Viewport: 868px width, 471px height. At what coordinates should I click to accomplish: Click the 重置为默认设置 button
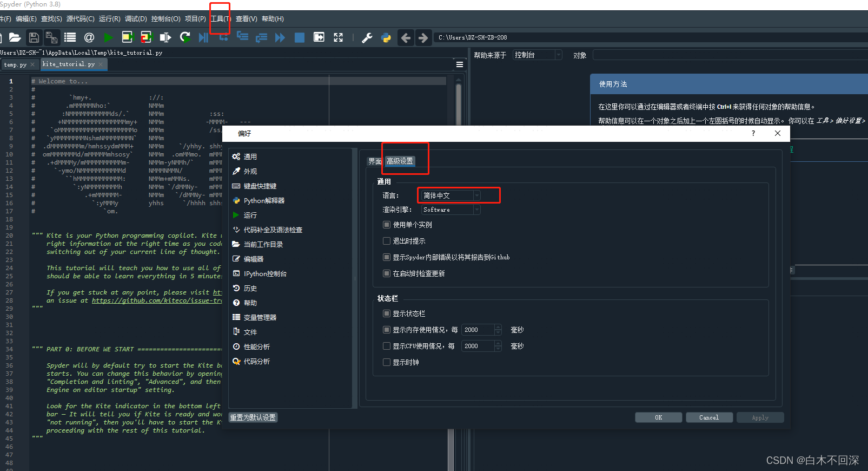click(x=253, y=417)
